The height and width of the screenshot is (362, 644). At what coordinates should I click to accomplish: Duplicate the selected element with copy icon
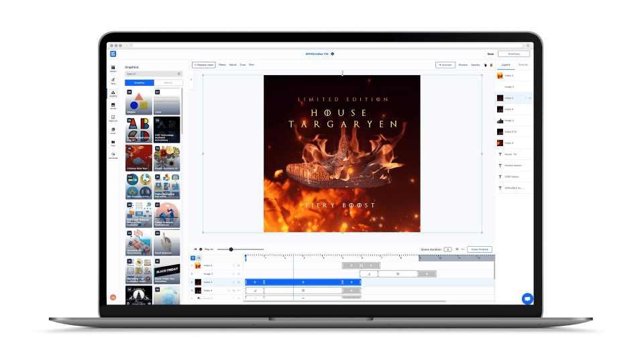485,65
